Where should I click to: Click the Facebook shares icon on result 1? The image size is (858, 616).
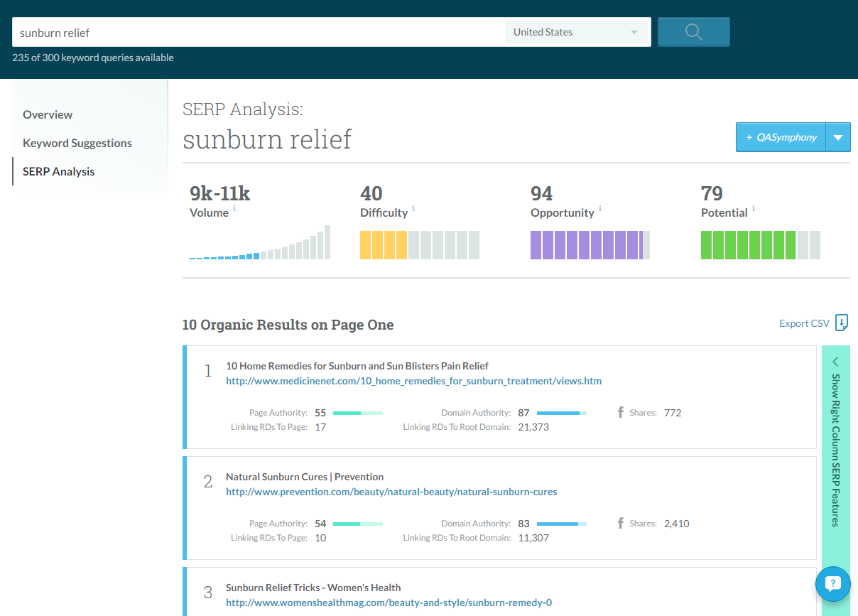click(x=621, y=412)
